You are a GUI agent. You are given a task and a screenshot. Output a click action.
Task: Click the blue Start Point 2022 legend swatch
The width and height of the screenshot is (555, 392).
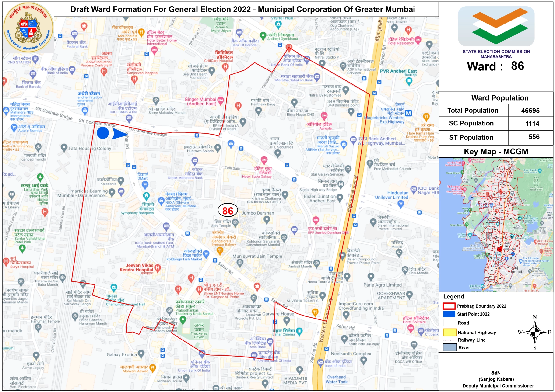(449, 314)
